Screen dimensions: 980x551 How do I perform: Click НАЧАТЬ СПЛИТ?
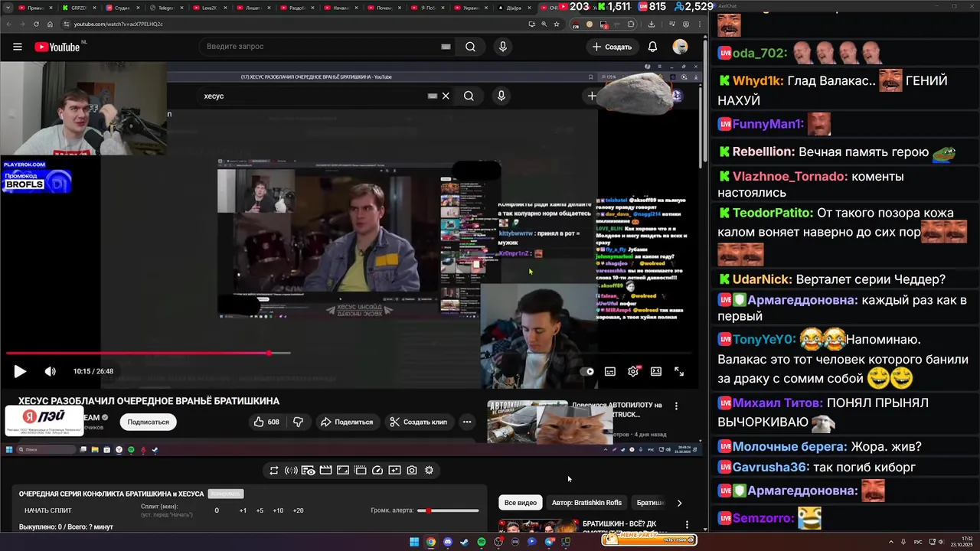point(48,510)
